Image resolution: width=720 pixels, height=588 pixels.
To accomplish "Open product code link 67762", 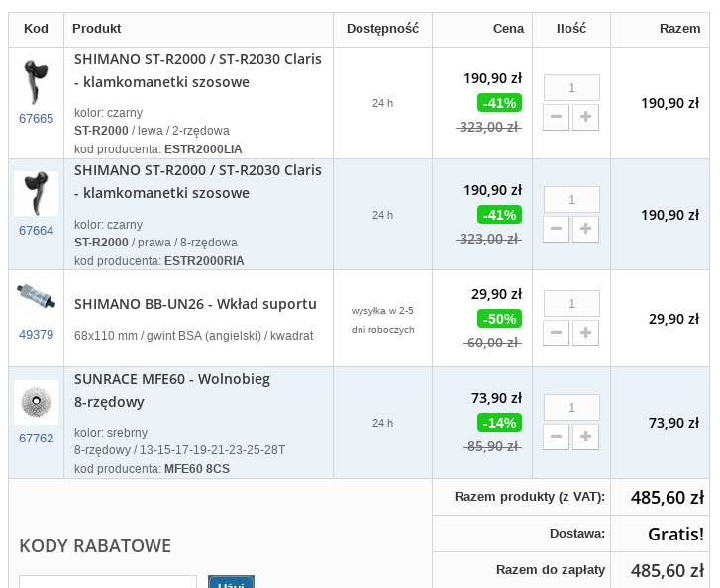I will point(36,439).
